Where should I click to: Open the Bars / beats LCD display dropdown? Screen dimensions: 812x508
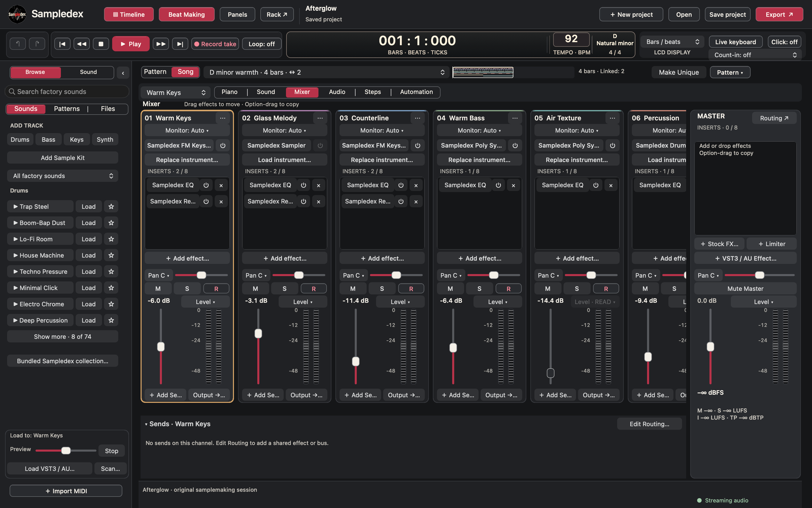(x=672, y=42)
